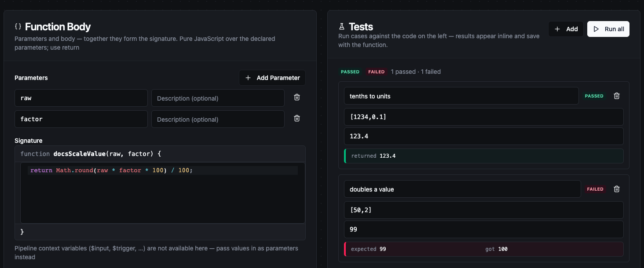Click the PASSED badge on tenths to units
This screenshot has height=268, width=644.
click(x=594, y=96)
